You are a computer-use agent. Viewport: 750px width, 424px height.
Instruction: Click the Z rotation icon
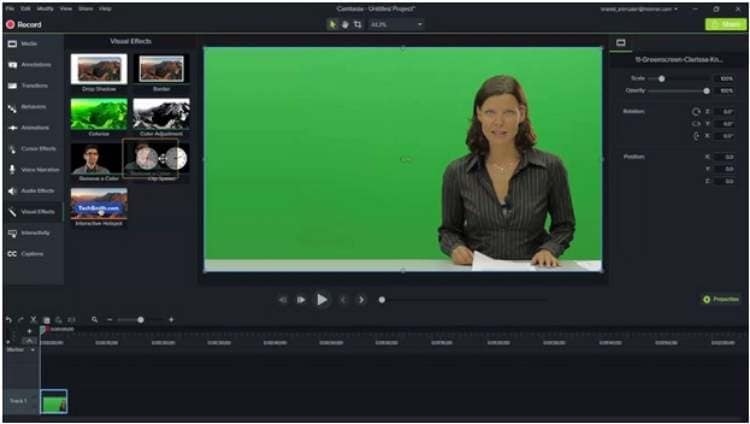(696, 112)
